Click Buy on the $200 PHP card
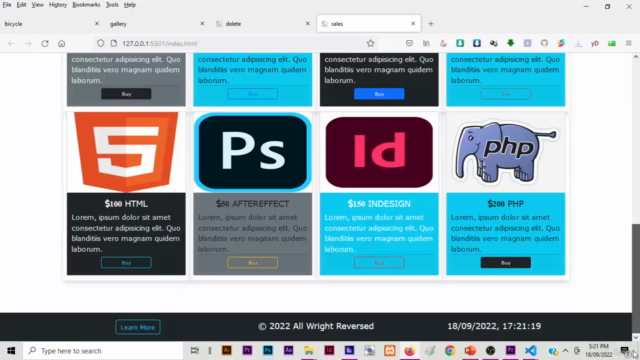This screenshot has height=360, width=640. pos(506,262)
